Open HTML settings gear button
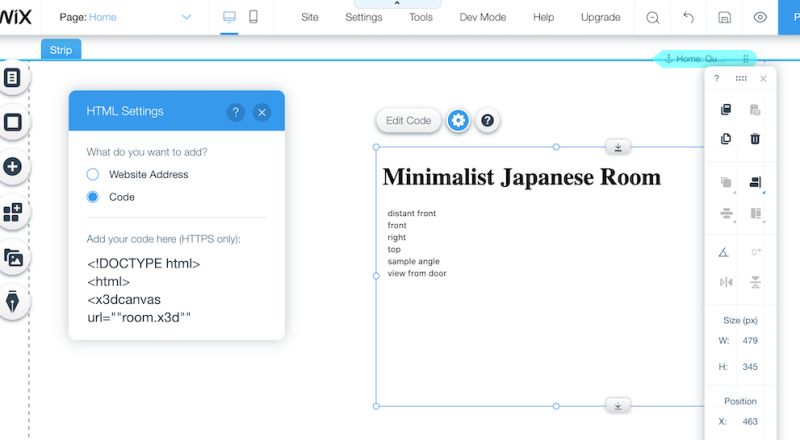 click(458, 120)
